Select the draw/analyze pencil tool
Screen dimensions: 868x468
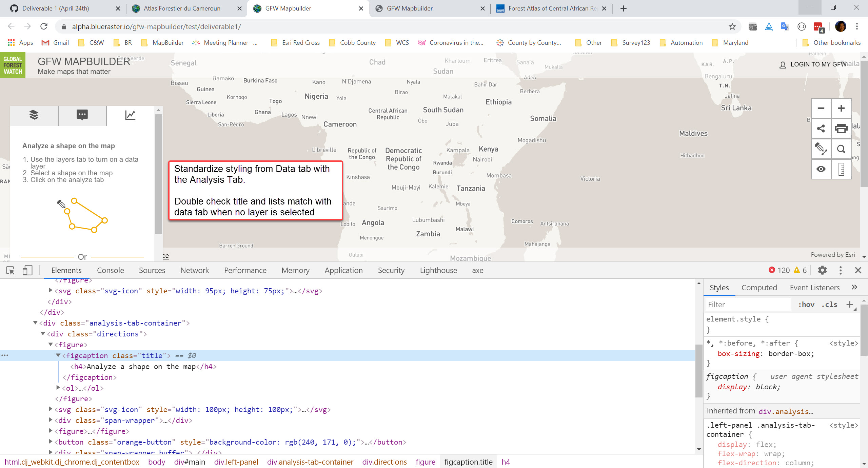point(821,149)
